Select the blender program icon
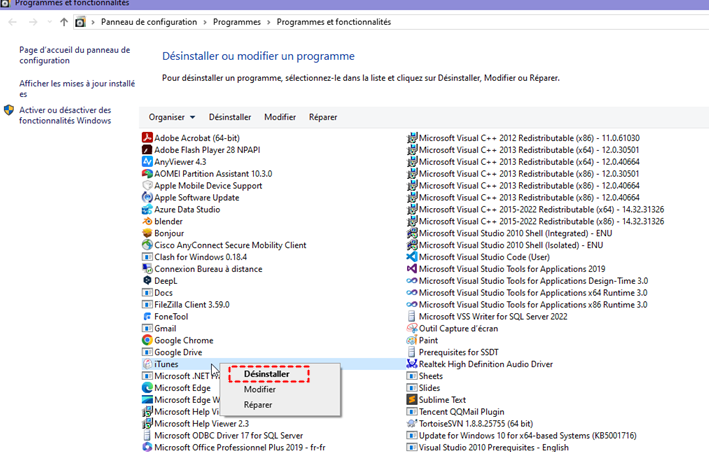This screenshot has width=709, height=452. point(147,221)
